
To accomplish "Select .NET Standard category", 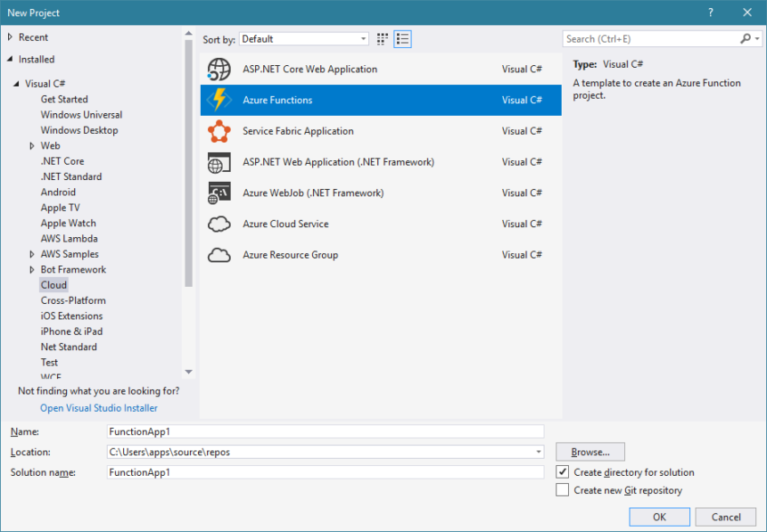I will click(x=71, y=176).
